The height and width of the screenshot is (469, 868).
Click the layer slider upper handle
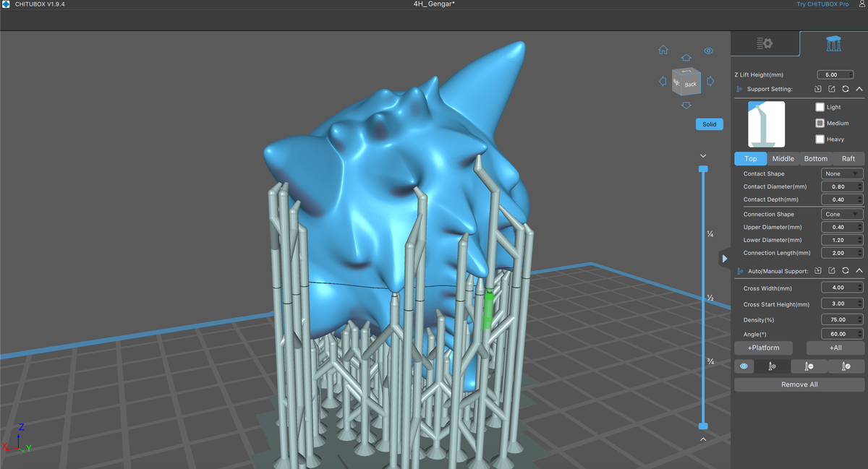(703, 169)
